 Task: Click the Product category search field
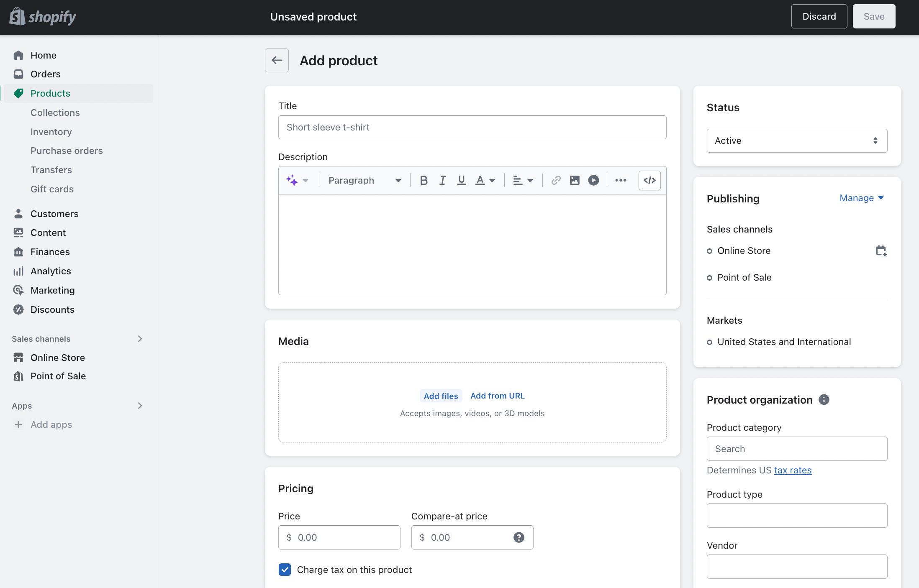pyautogui.click(x=797, y=449)
